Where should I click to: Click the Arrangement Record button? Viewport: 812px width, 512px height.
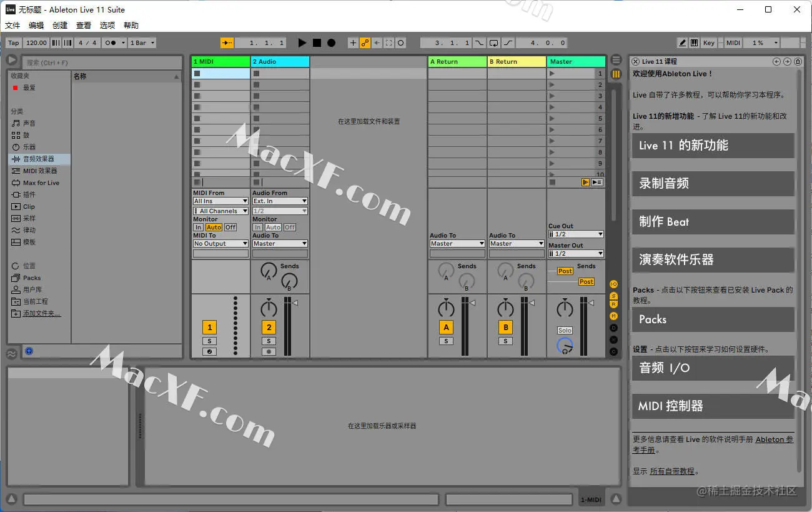331,43
